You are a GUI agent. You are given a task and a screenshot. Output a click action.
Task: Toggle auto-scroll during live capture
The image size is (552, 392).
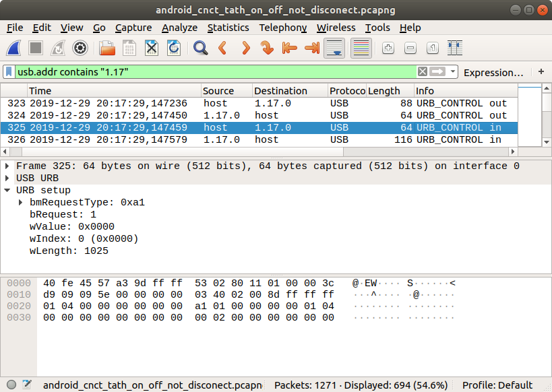pyautogui.click(x=334, y=48)
